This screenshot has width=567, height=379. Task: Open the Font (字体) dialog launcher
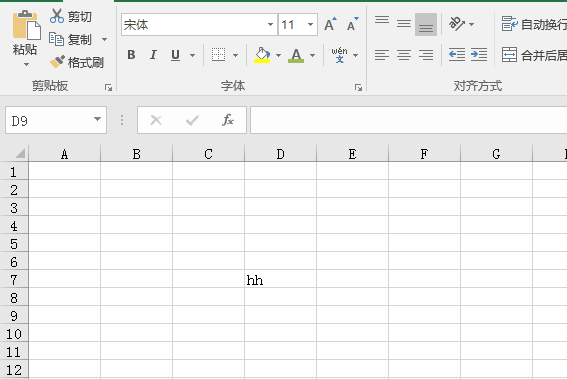[358, 87]
